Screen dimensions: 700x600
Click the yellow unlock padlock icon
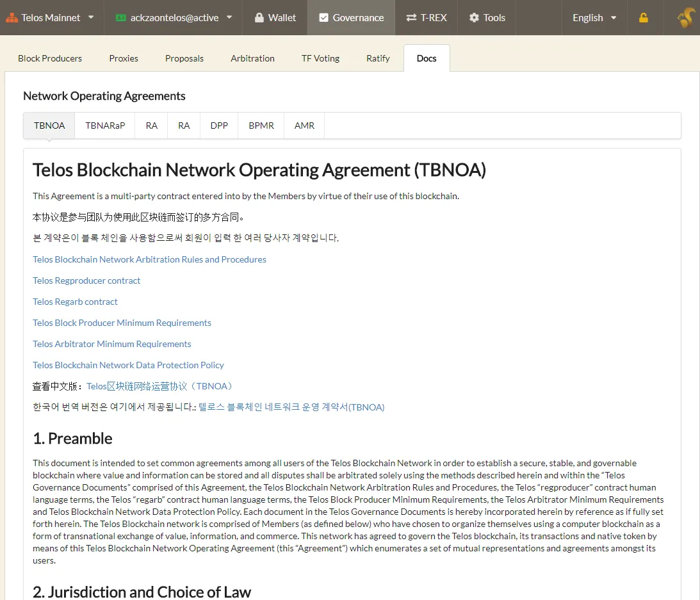coord(643,17)
